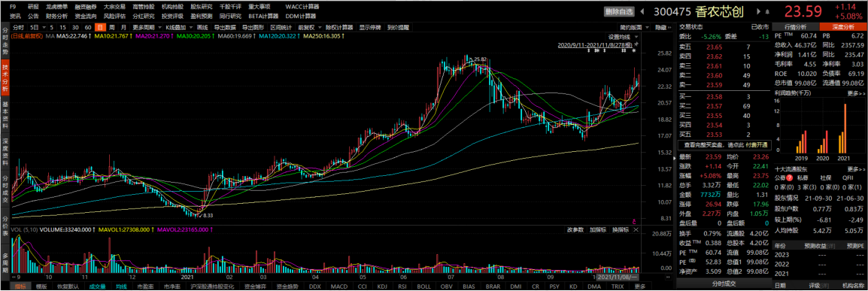The width and height of the screenshot is (868, 291).
Task: Open 付费开通 link for full order book
Action: point(756,144)
